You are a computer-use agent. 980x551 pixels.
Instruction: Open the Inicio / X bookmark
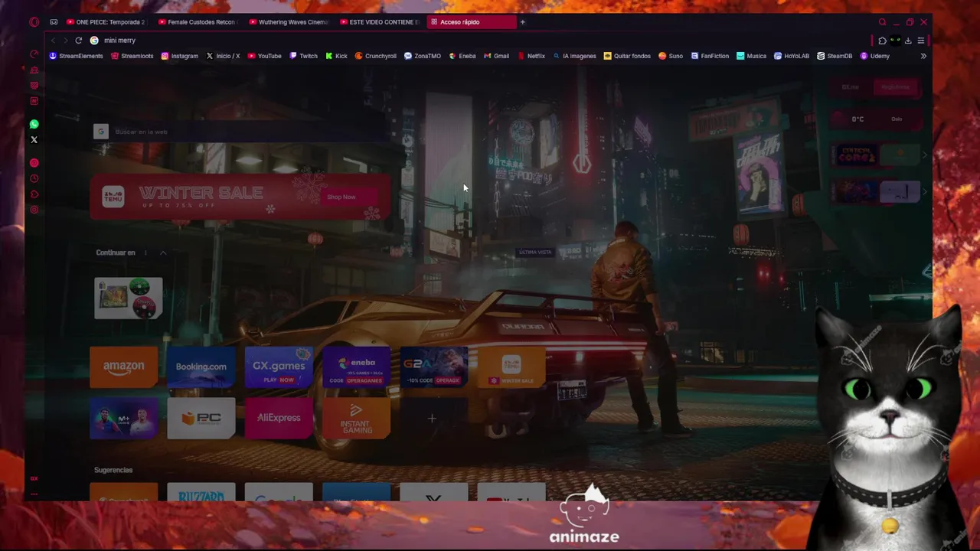pos(223,56)
